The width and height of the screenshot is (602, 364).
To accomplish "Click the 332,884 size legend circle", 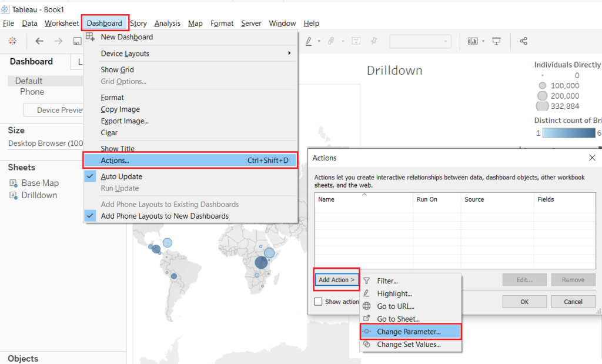I will (x=542, y=106).
